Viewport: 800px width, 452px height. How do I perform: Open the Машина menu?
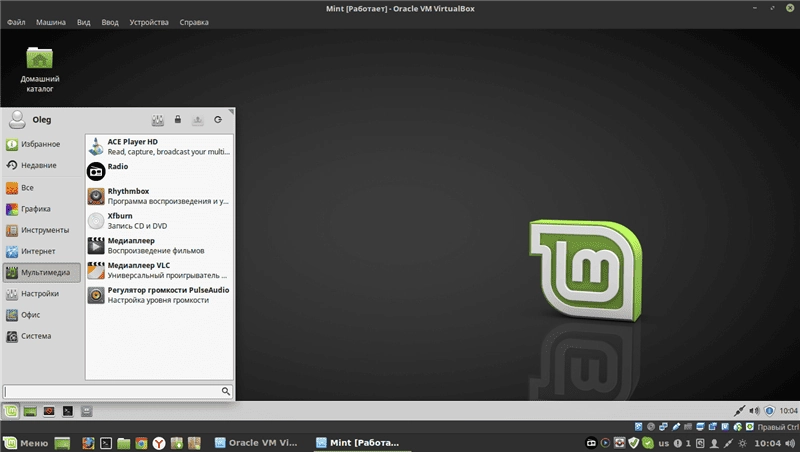51,22
